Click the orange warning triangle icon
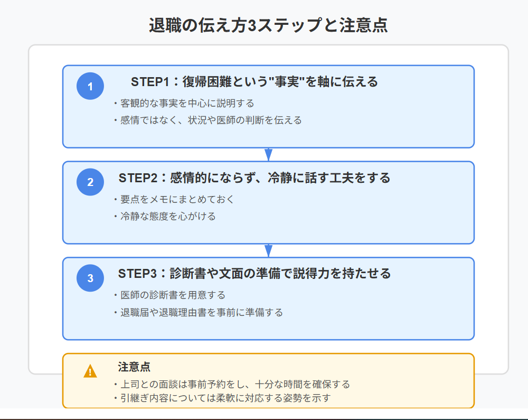528x420 pixels. click(x=90, y=371)
